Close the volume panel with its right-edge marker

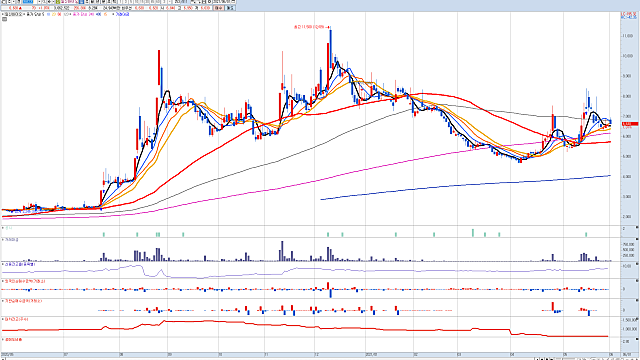[x=637, y=240]
